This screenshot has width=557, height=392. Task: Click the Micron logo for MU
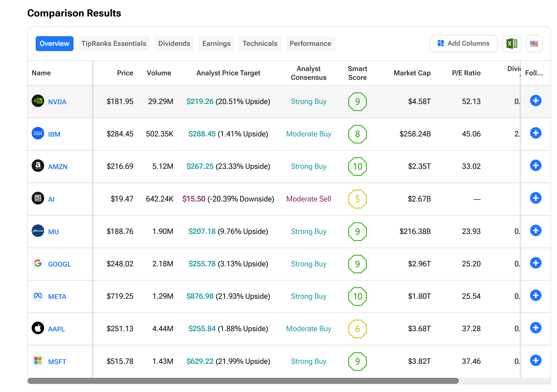[x=38, y=231]
